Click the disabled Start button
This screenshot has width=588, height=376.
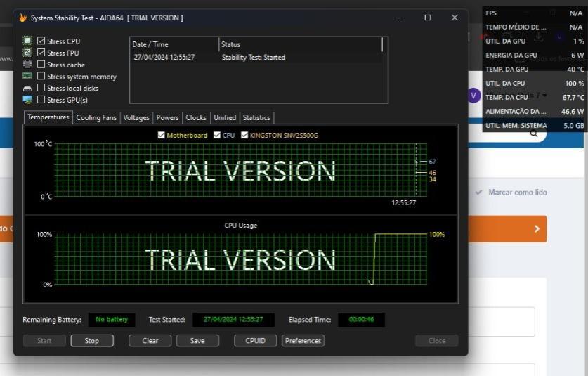pyautogui.click(x=44, y=341)
